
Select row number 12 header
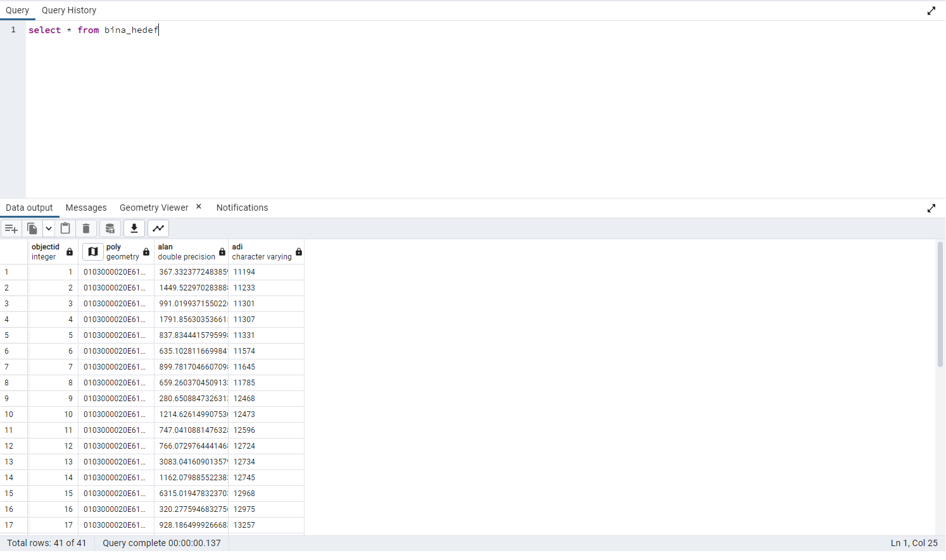coord(14,446)
